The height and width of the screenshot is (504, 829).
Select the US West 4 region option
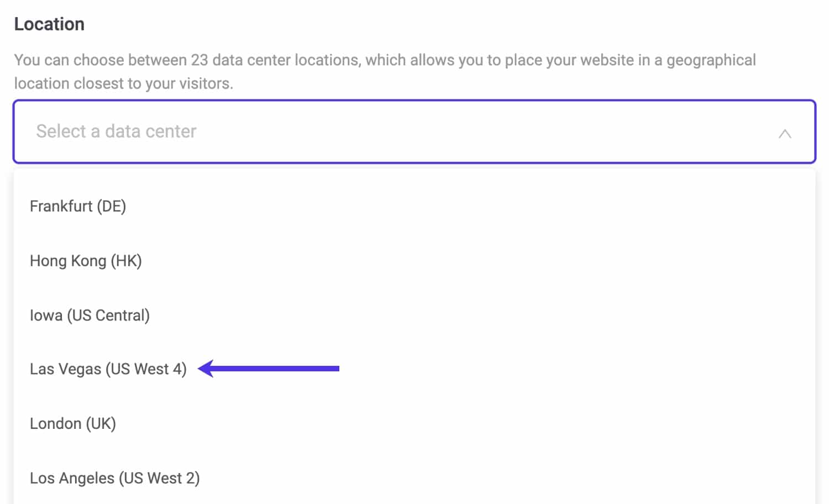click(108, 369)
